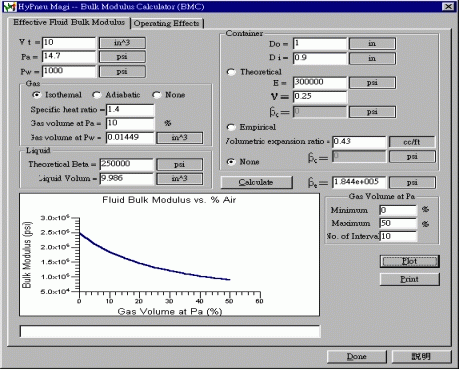Switch to Operating Effects tab

[x=166, y=23]
